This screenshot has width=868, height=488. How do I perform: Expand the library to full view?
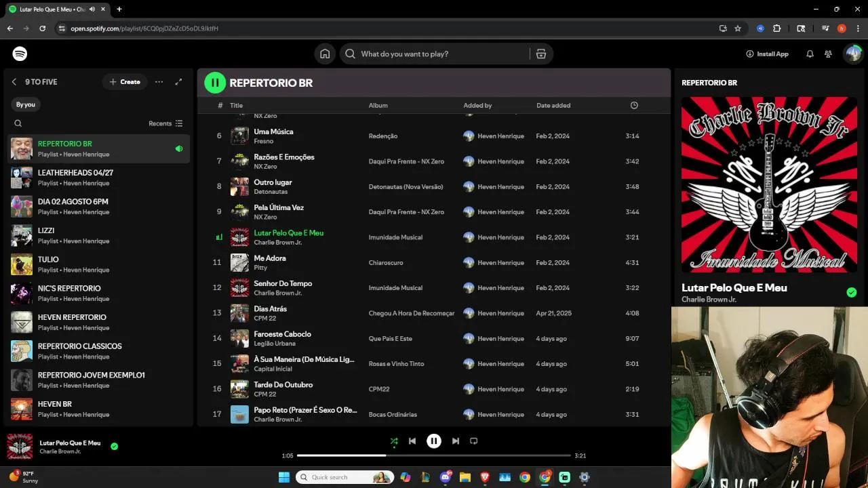(178, 82)
